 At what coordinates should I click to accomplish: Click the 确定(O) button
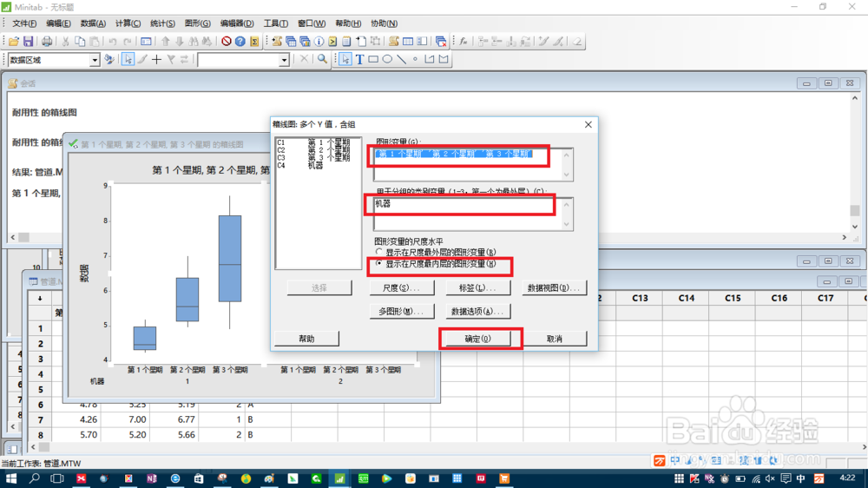(477, 339)
